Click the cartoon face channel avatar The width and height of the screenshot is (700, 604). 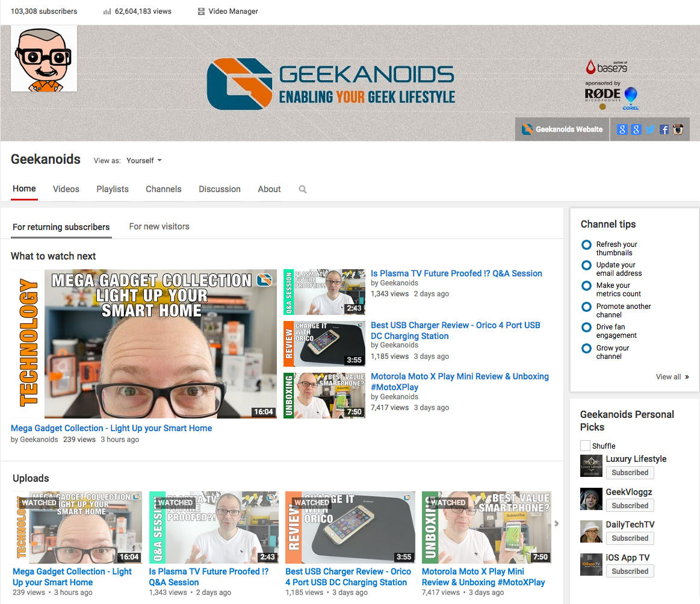tap(44, 58)
